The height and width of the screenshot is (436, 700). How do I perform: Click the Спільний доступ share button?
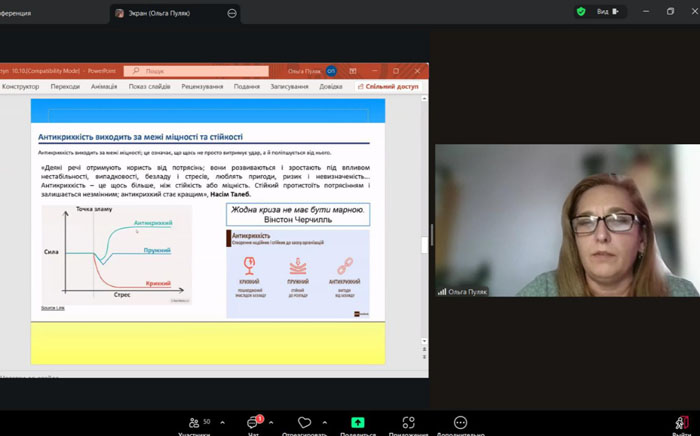point(388,87)
